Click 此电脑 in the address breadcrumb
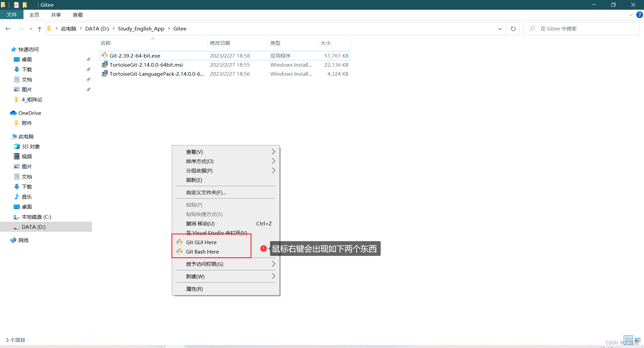This screenshot has width=644, height=348. click(68, 29)
